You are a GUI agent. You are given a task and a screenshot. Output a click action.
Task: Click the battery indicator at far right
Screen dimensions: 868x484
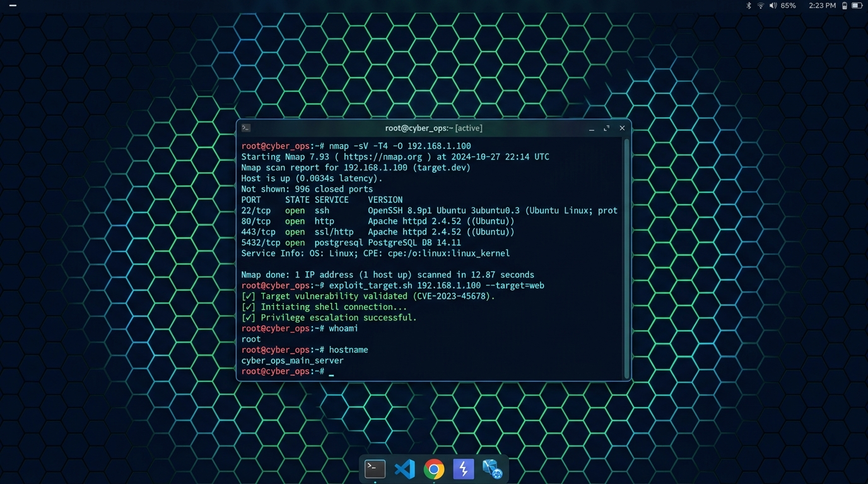(857, 6)
